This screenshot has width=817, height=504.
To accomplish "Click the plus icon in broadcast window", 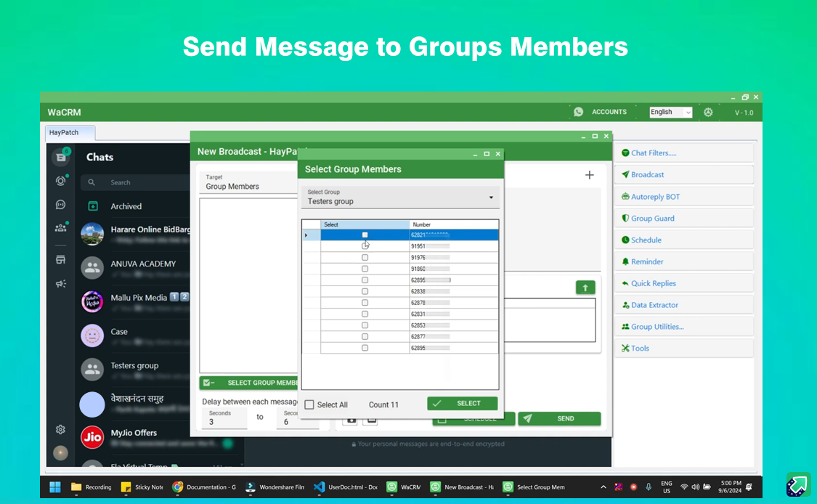I will tap(589, 175).
